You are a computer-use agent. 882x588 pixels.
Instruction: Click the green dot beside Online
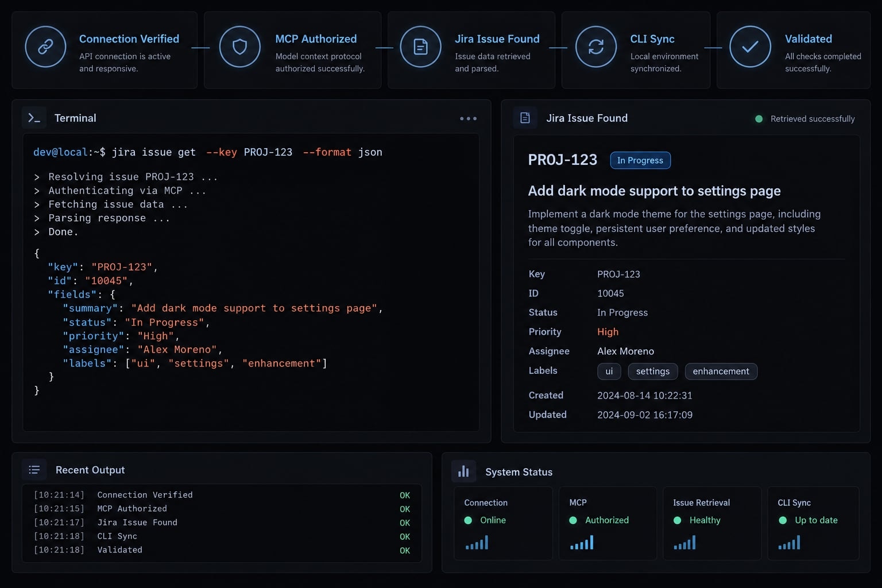tap(468, 520)
